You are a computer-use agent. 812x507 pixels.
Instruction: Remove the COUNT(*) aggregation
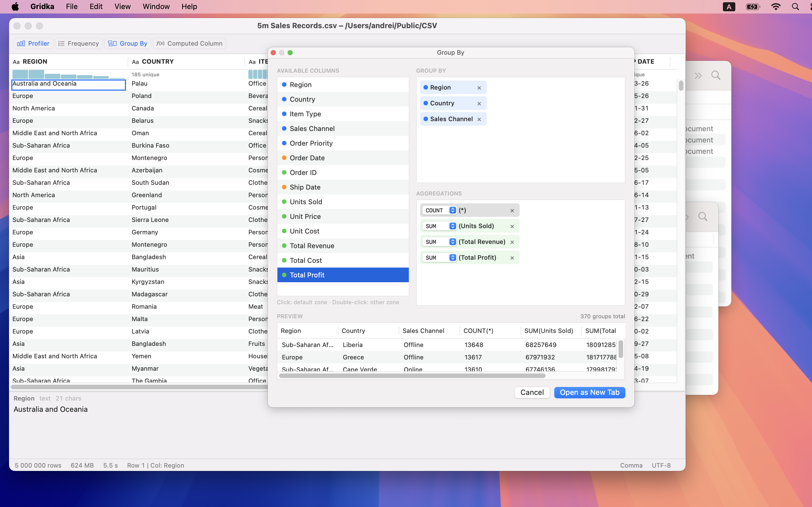point(512,210)
